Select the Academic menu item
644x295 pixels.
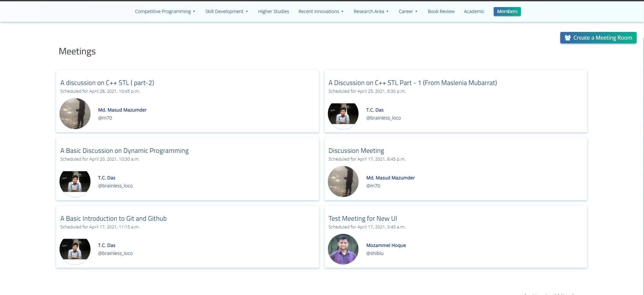point(474,11)
